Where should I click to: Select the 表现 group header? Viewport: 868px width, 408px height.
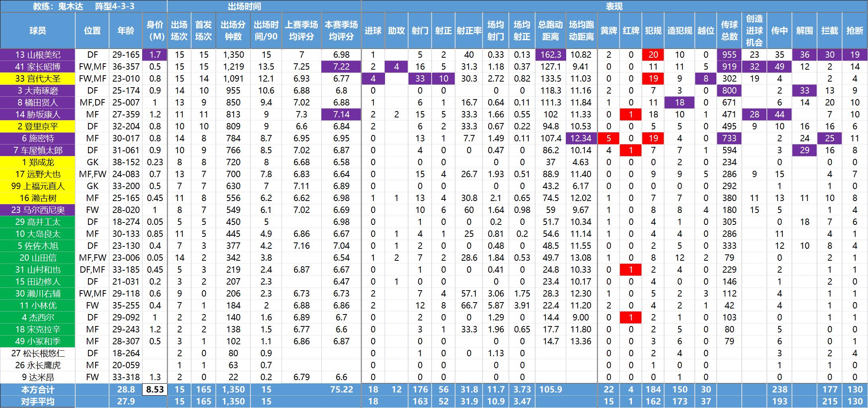614,6
